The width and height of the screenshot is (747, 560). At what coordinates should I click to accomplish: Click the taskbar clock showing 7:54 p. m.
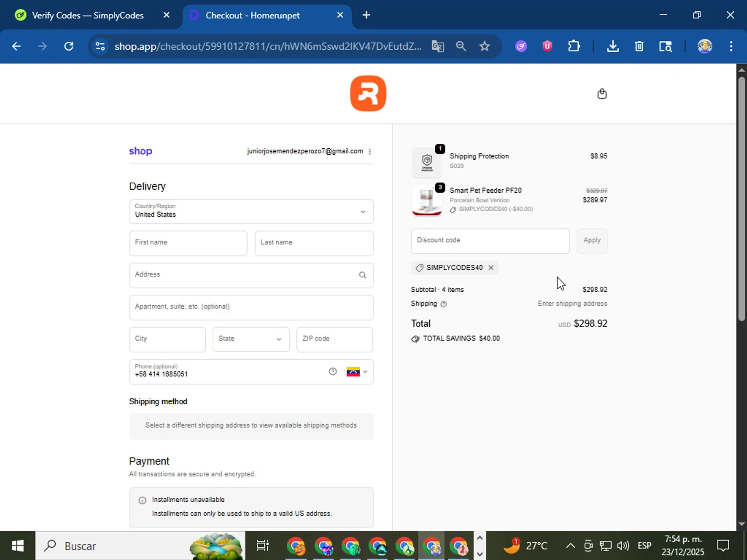[683, 546]
